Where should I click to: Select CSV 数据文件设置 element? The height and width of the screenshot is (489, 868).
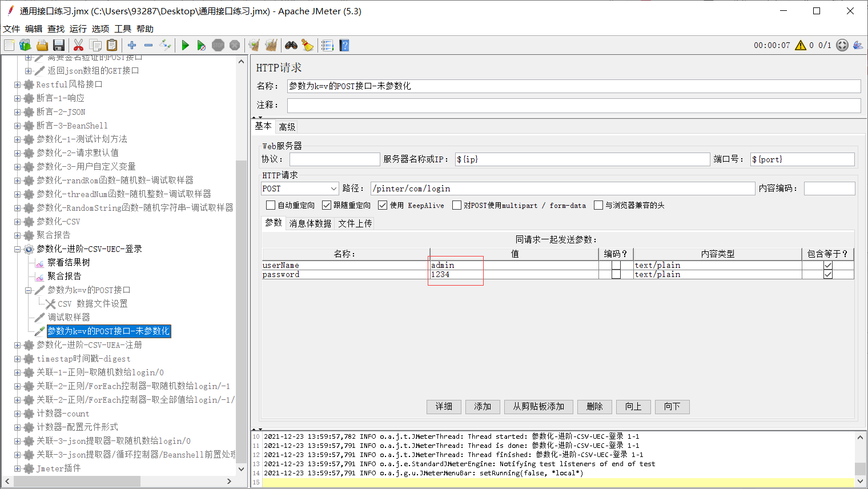(x=93, y=304)
